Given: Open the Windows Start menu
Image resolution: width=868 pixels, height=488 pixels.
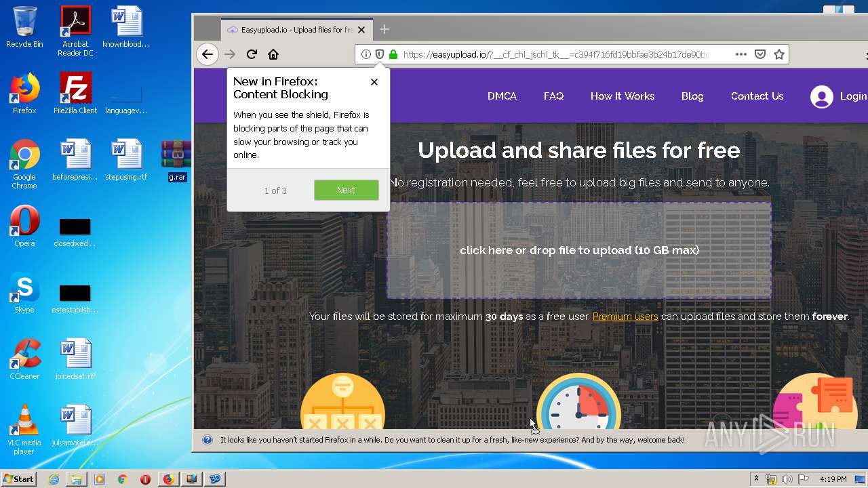Looking at the screenshot, I should (18, 479).
